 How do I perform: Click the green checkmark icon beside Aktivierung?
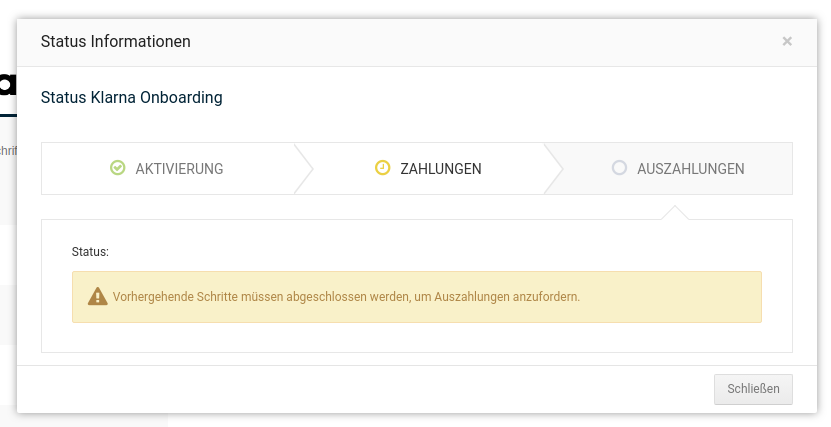tap(118, 168)
